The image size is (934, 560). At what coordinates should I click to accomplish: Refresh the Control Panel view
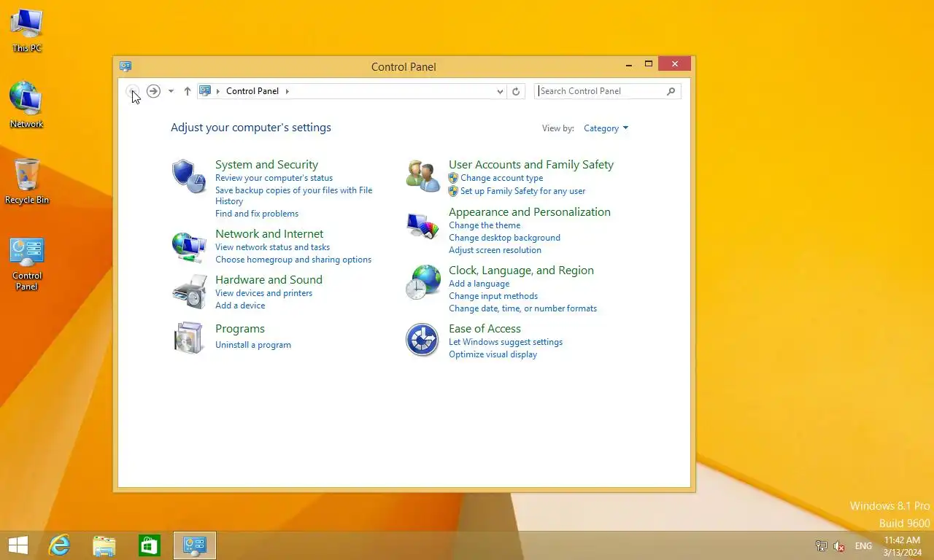pos(516,91)
